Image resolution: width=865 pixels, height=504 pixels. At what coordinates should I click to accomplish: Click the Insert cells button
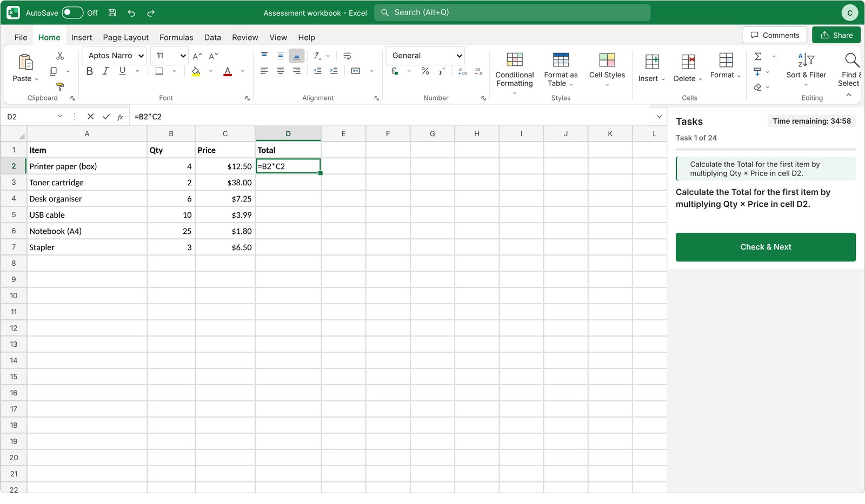pyautogui.click(x=651, y=68)
